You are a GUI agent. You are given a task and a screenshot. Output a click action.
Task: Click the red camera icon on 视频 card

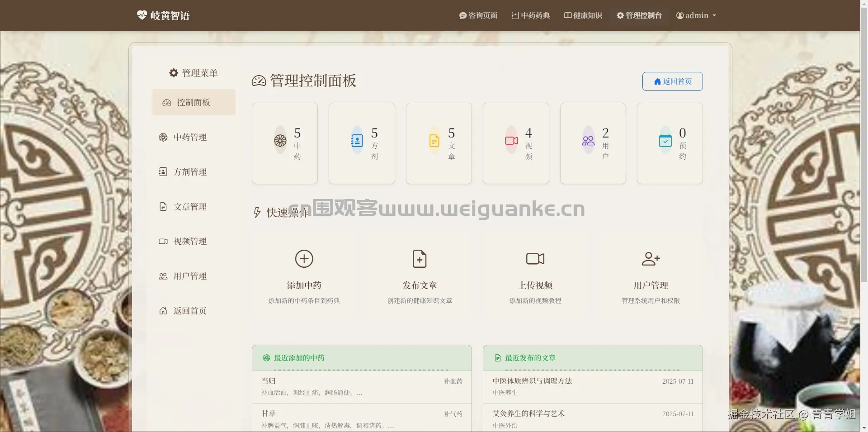coord(511,141)
